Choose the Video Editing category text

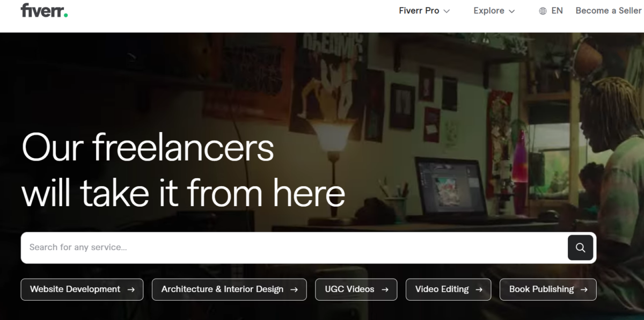coord(442,289)
